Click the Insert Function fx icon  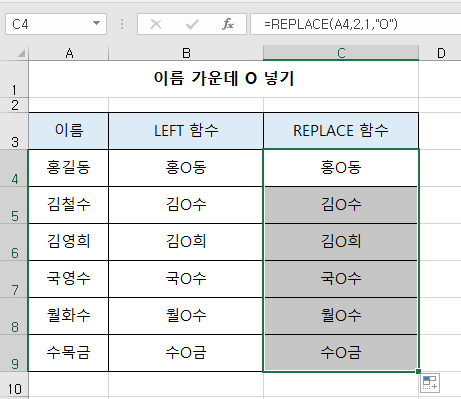pyautogui.click(x=228, y=24)
